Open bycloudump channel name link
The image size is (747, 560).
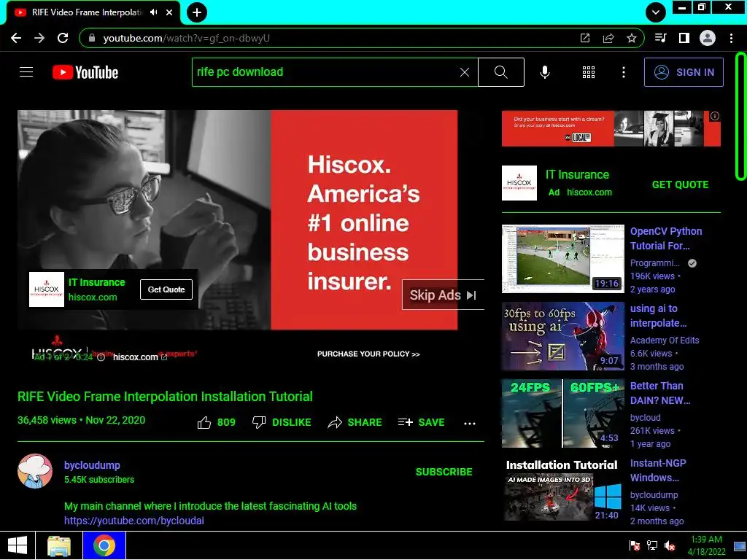pyautogui.click(x=92, y=465)
